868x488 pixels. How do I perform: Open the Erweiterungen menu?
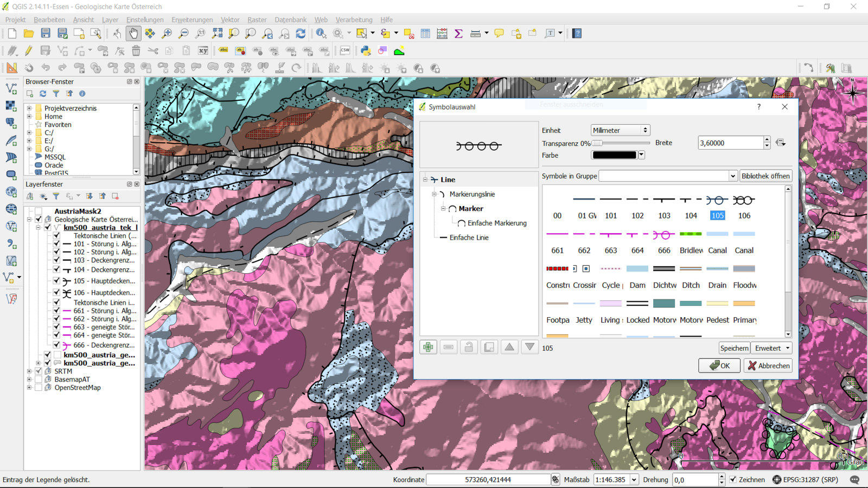point(192,20)
